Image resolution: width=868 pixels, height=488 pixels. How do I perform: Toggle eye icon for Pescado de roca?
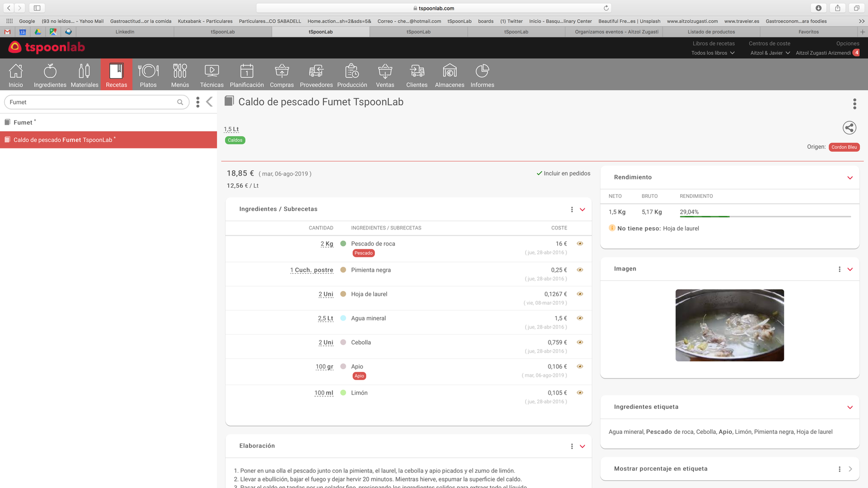[580, 244]
